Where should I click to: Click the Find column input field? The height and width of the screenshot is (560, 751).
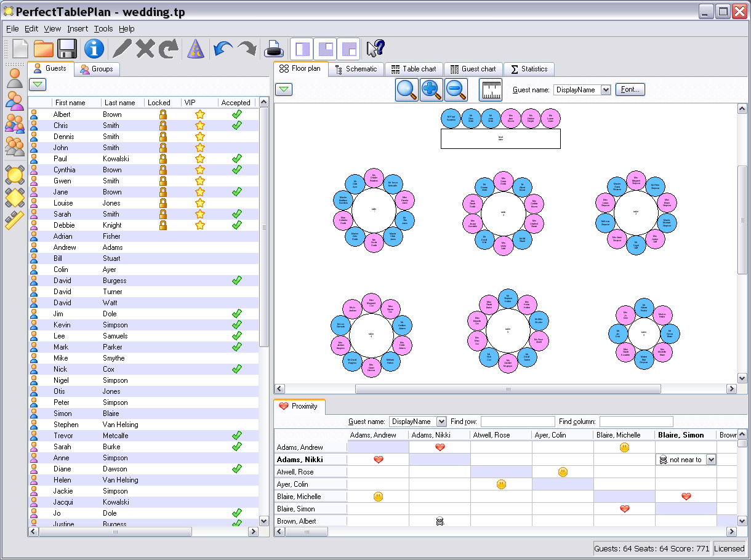(x=637, y=422)
